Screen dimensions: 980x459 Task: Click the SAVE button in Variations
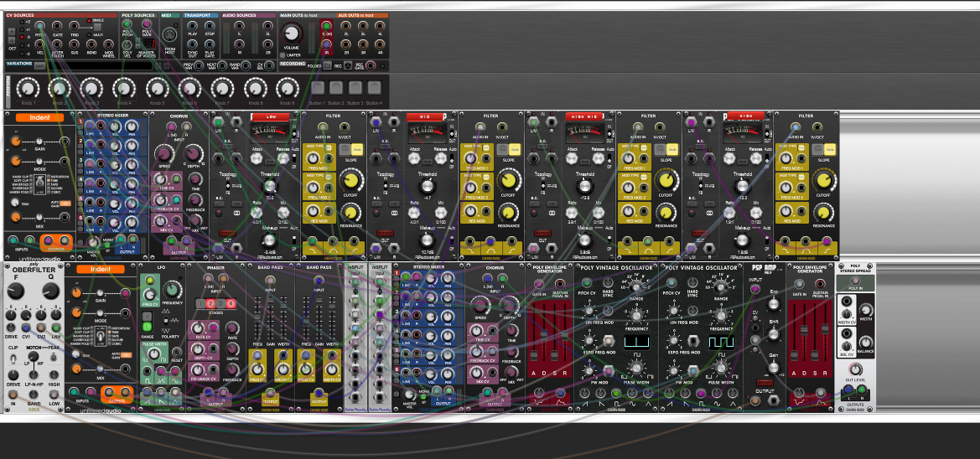tap(39, 66)
